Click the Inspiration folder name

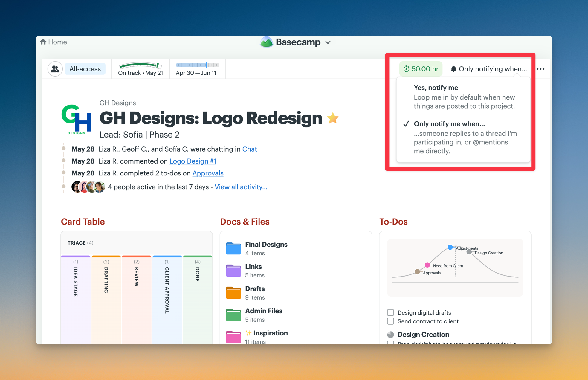point(271,333)
